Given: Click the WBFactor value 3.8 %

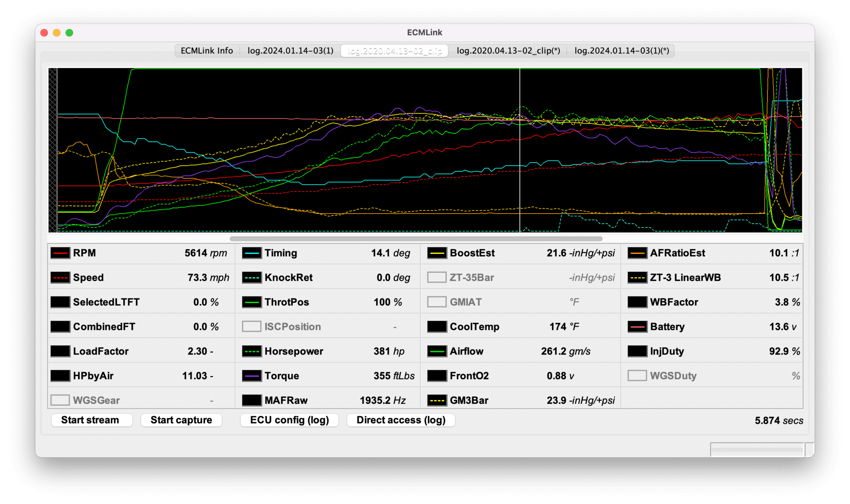Looking at the screenshot, I should pos(787,302).
